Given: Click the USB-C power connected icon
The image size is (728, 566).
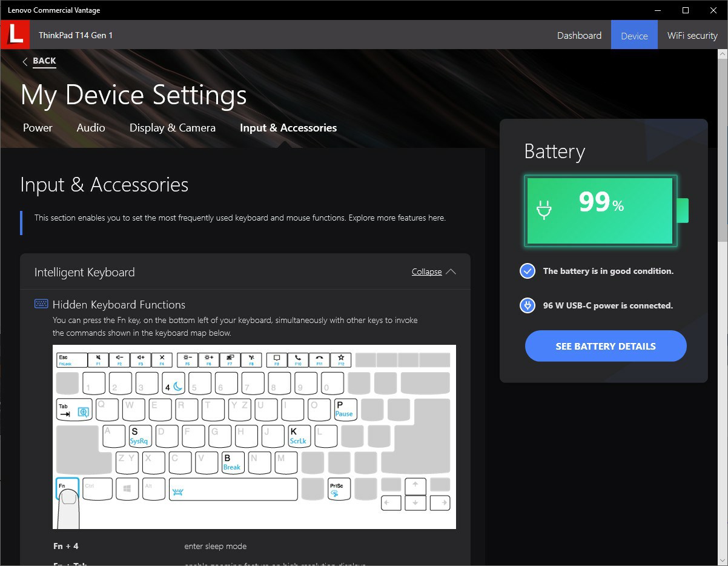Looking at the screenshot, I should pos(528,305).
